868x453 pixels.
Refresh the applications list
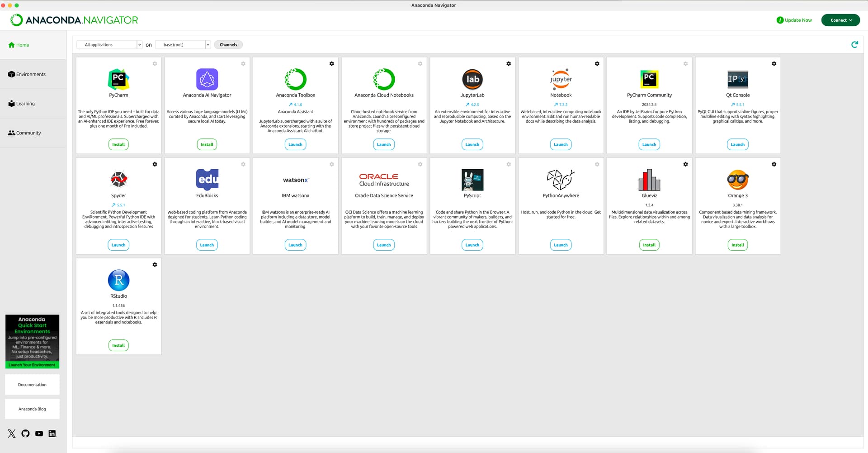click(854, 44)
